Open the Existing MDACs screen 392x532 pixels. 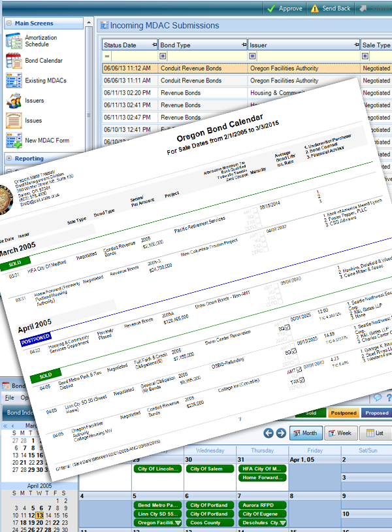[36, 80]
